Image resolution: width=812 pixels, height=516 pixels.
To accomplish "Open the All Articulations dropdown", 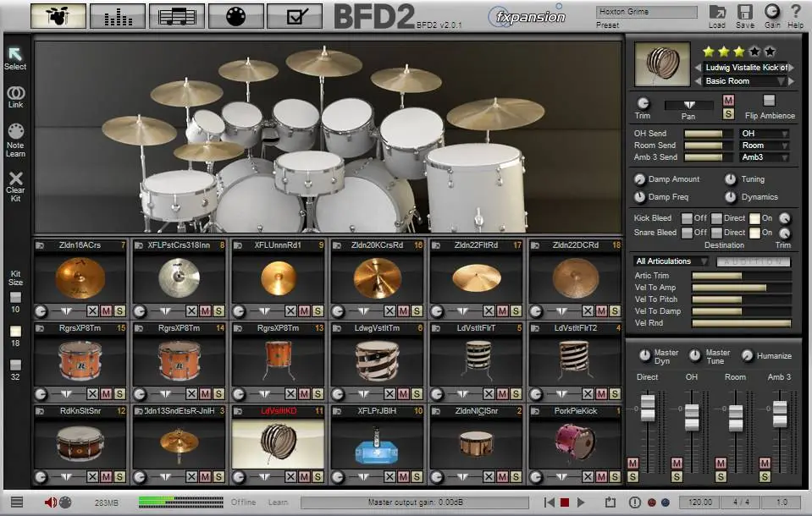I will [x=671, y=261].
